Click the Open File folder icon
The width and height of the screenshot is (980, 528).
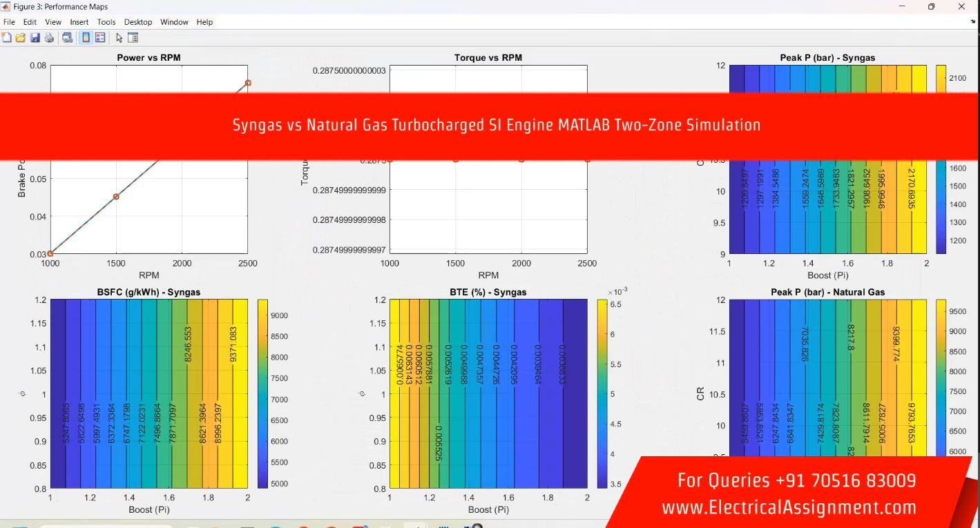[20, 38]
